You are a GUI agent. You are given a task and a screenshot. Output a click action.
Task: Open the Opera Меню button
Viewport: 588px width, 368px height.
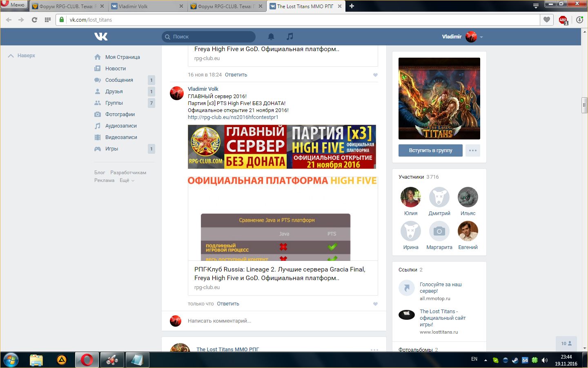click(x=14, y=4)
